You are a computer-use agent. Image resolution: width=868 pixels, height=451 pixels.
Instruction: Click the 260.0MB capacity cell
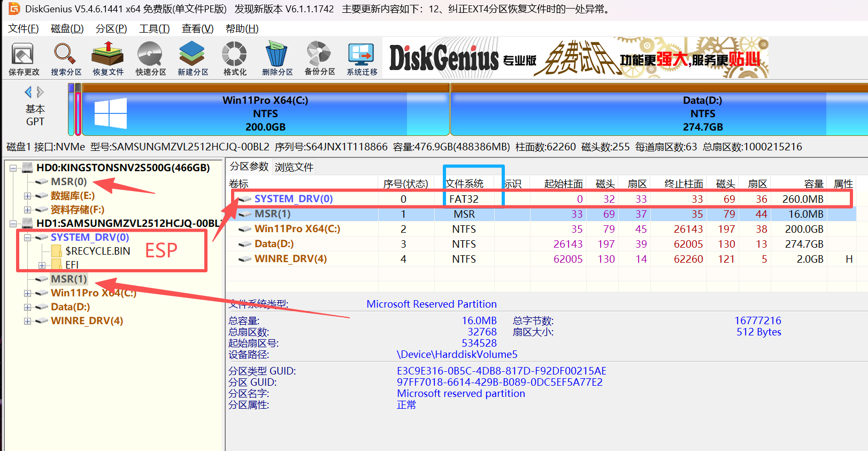click(803, 199)
